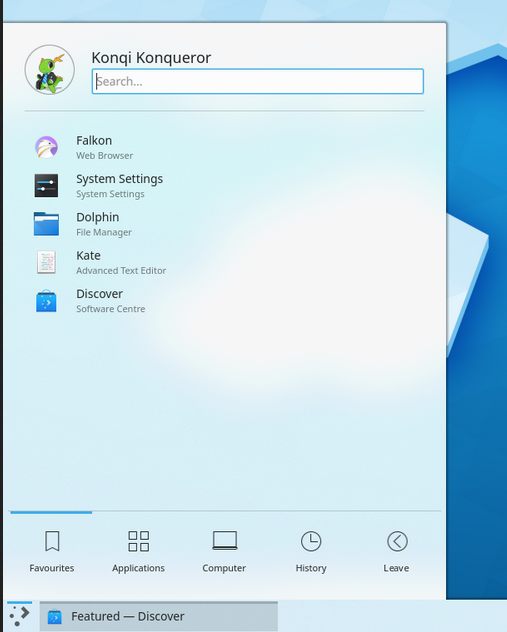
Task: Click the Kate text editor icon
Action: [46, 262]
